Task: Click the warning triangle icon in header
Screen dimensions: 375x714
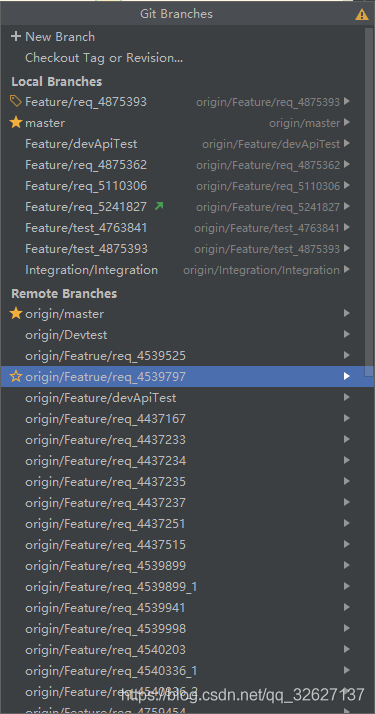Action: (362, 14)
